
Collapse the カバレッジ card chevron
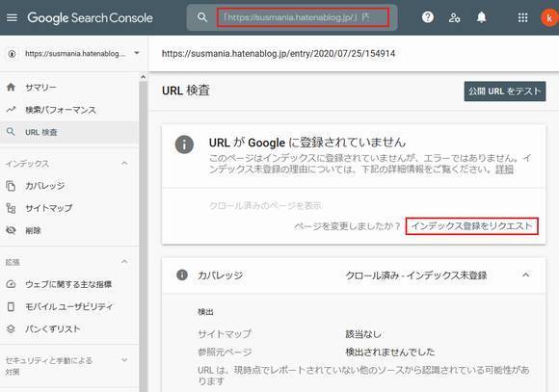525,274
